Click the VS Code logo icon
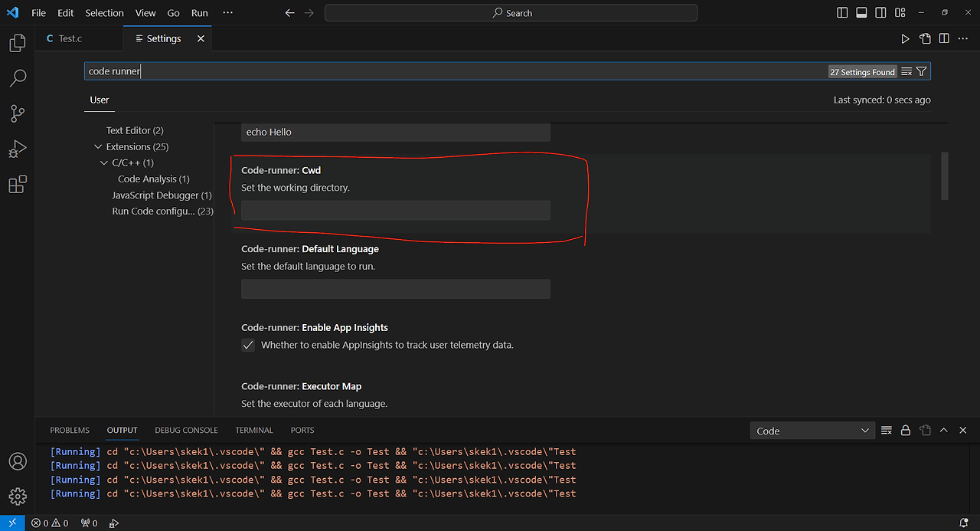Image resolution: width=980 pixels, height=531 pixels. tap(12, 13)
